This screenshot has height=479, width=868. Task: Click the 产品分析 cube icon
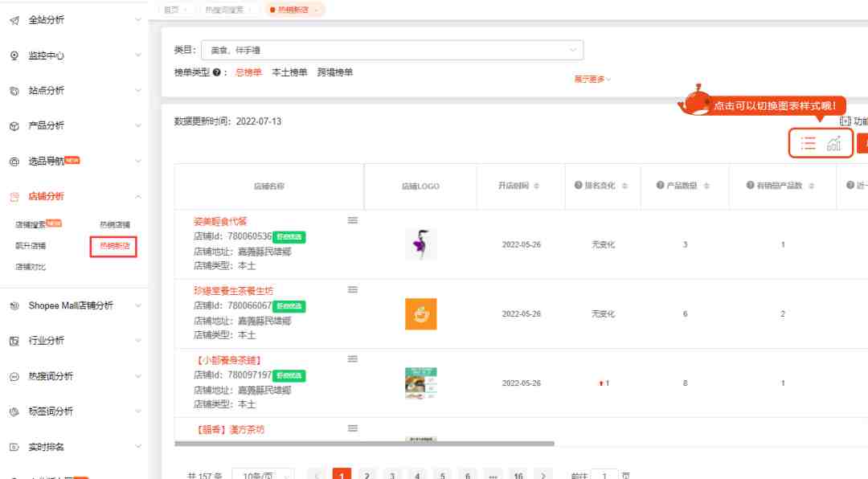[14, 126]
